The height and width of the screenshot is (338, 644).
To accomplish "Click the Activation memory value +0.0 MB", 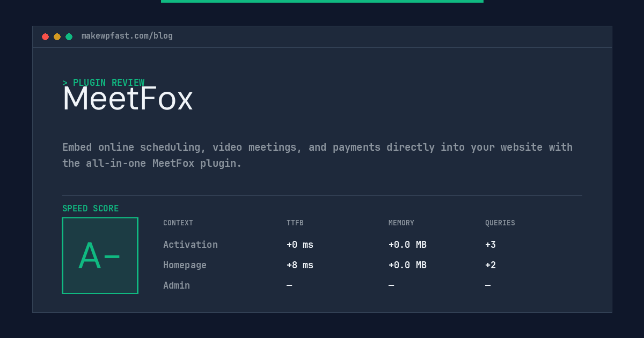I will [x=408, y=245].
